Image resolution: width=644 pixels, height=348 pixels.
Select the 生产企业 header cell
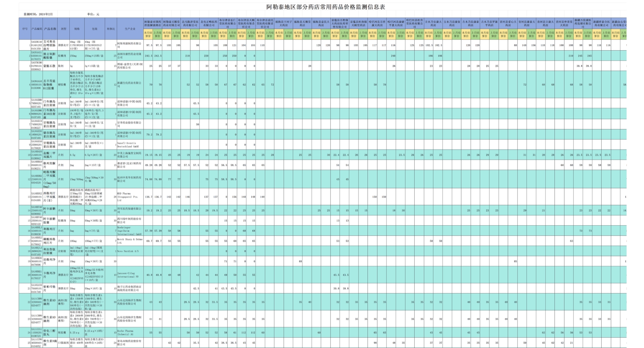coord(130,28)
